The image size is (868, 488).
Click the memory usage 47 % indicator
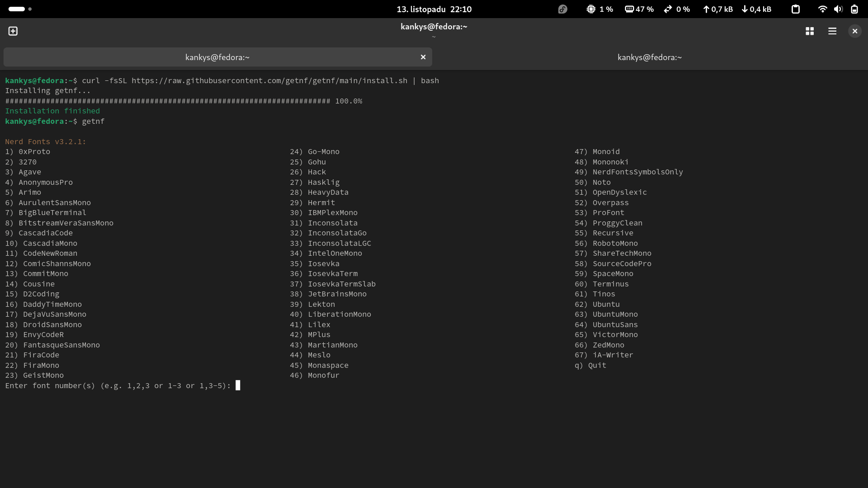pos(639,9)
